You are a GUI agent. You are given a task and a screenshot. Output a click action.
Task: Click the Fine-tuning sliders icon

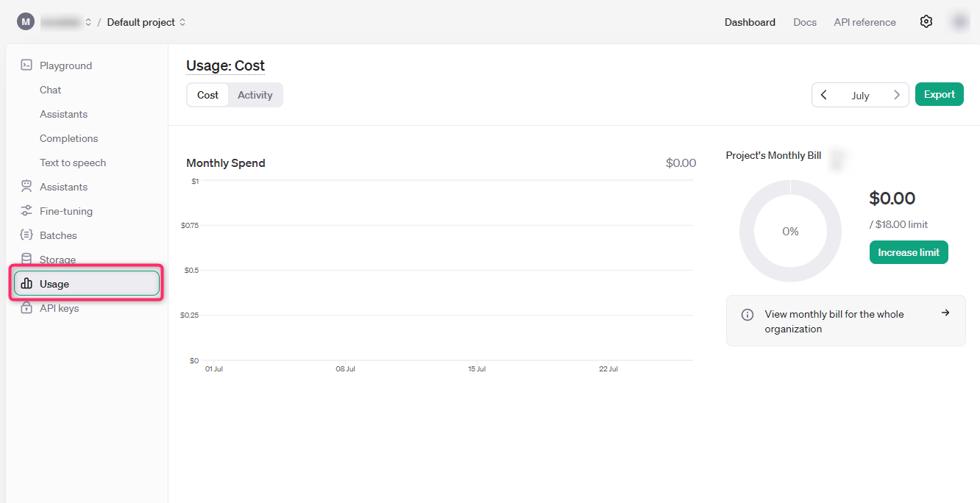26,211
